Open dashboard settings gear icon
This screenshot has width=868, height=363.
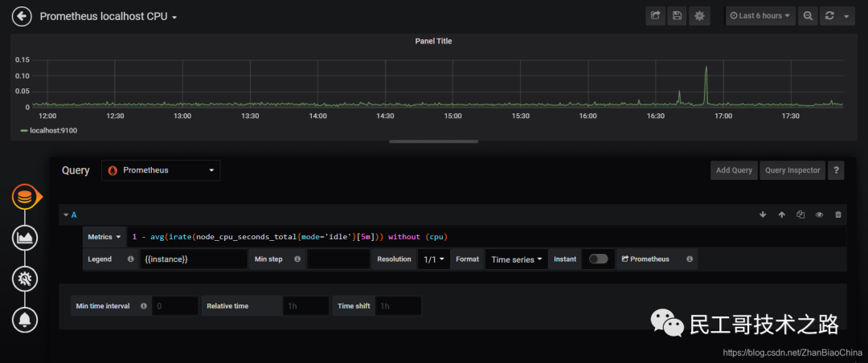(699, 15)
